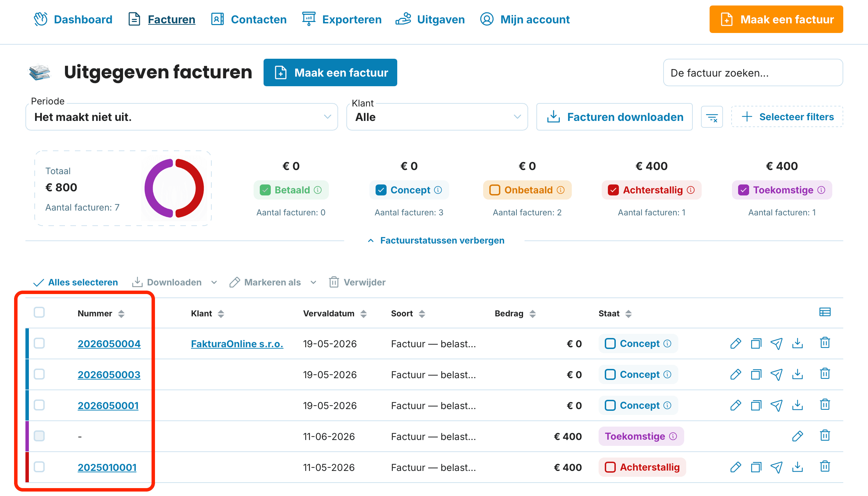This screenshot has width=868, height=496.
Task: Delete the Toekomstige invoice with trash icon
Action: [825, 436]
